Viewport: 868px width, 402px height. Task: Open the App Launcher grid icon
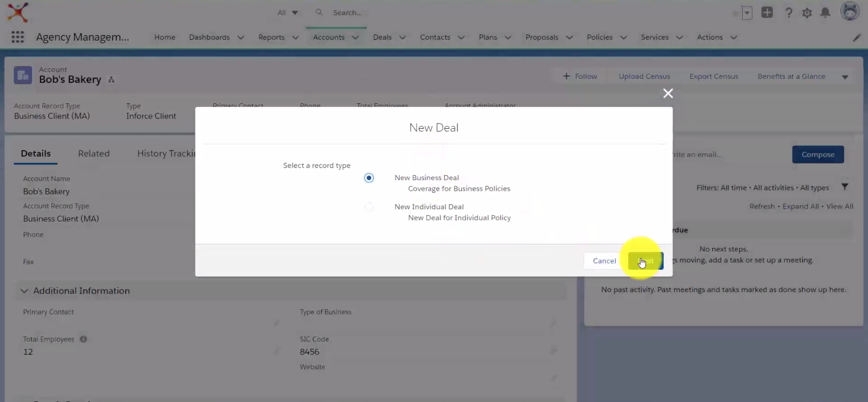[18, 37]
